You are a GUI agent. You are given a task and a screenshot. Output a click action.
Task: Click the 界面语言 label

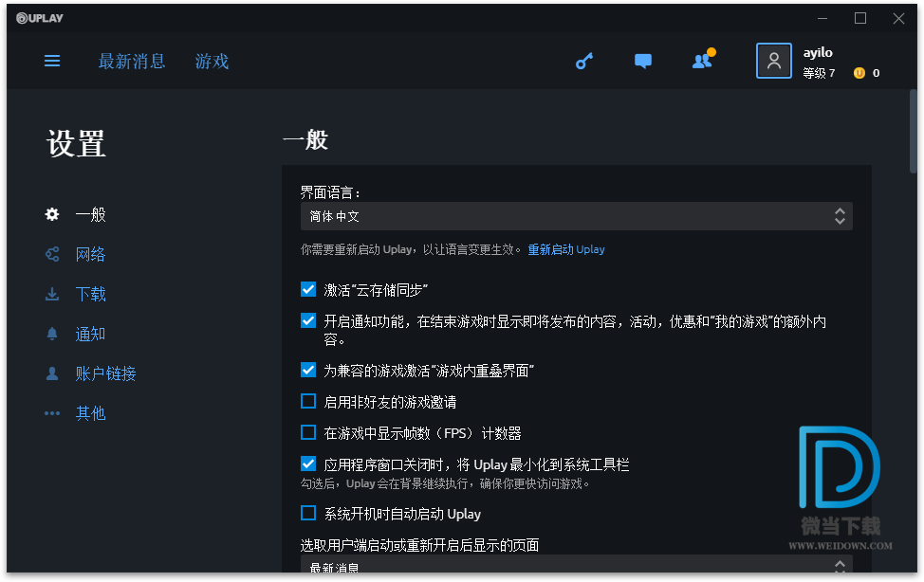(330, 192)
